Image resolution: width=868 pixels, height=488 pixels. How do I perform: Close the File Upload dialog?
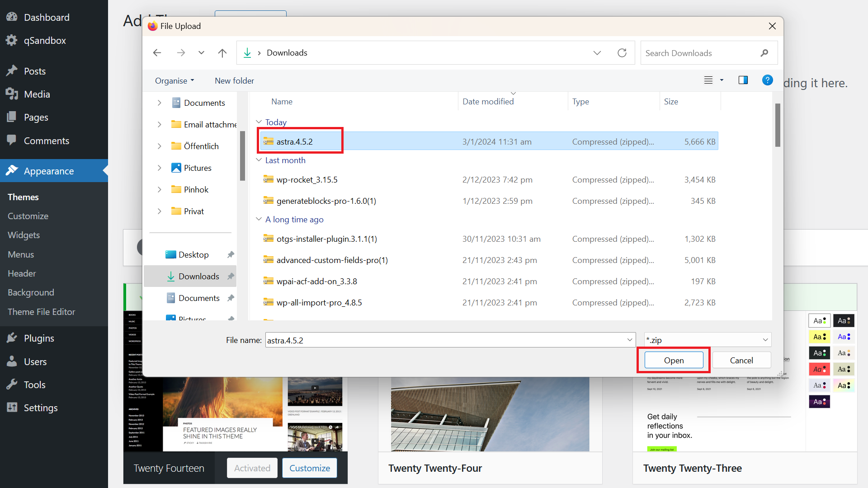pos(772,26)
